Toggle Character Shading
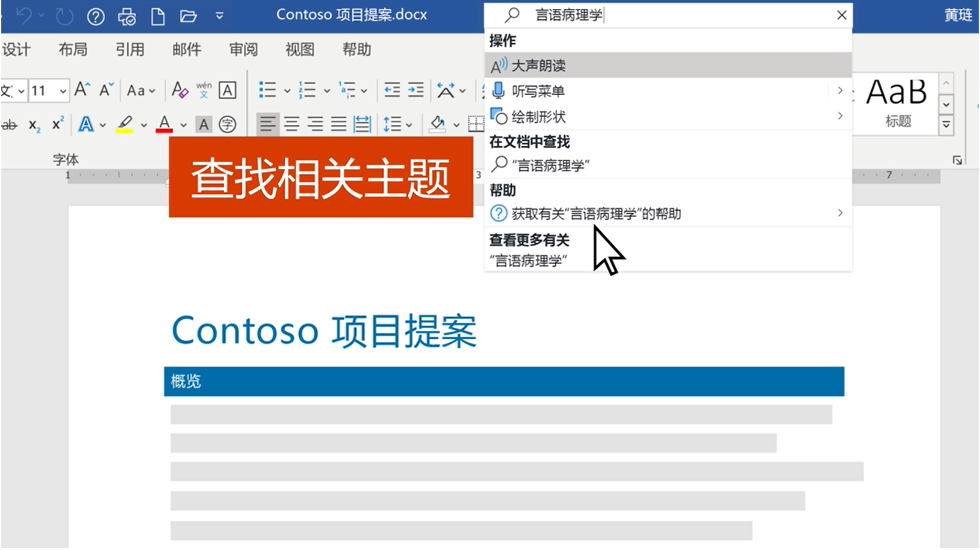The width and height of the screenshot is (980, 550). tap(204, 124)
